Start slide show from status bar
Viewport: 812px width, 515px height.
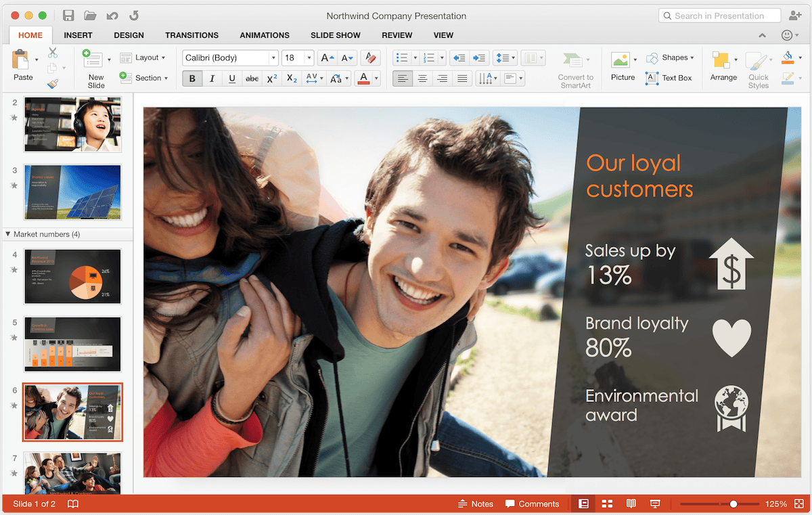[655, 504]
